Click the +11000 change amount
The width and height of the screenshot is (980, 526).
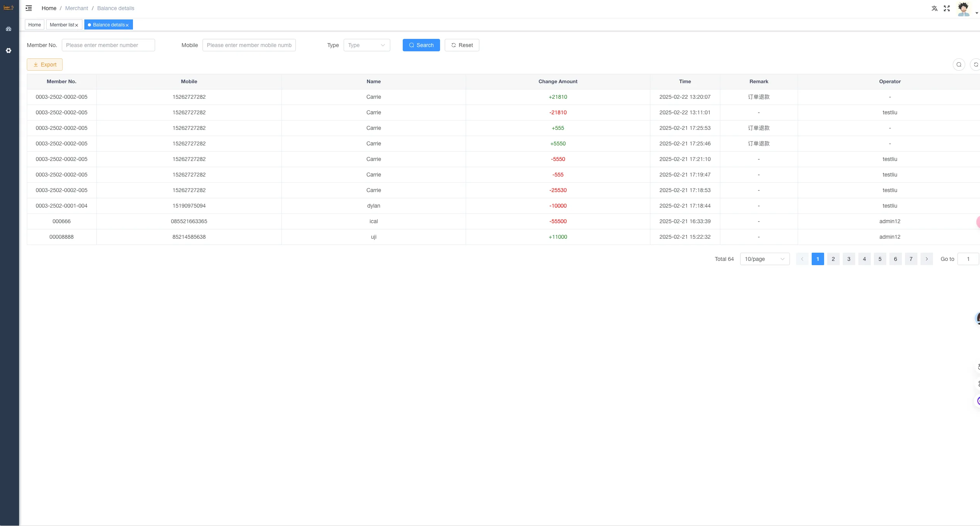(558, 237)
